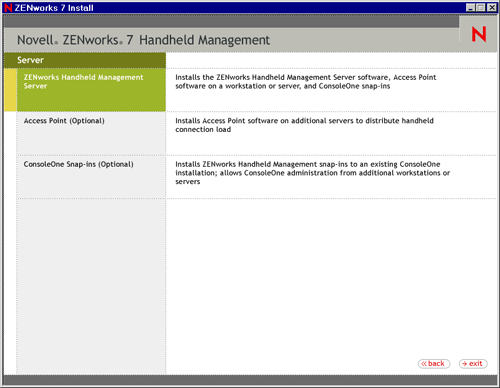Minimize the ZENworks 7 Install window
Screen dimensions: 500x388
[470, 7]
